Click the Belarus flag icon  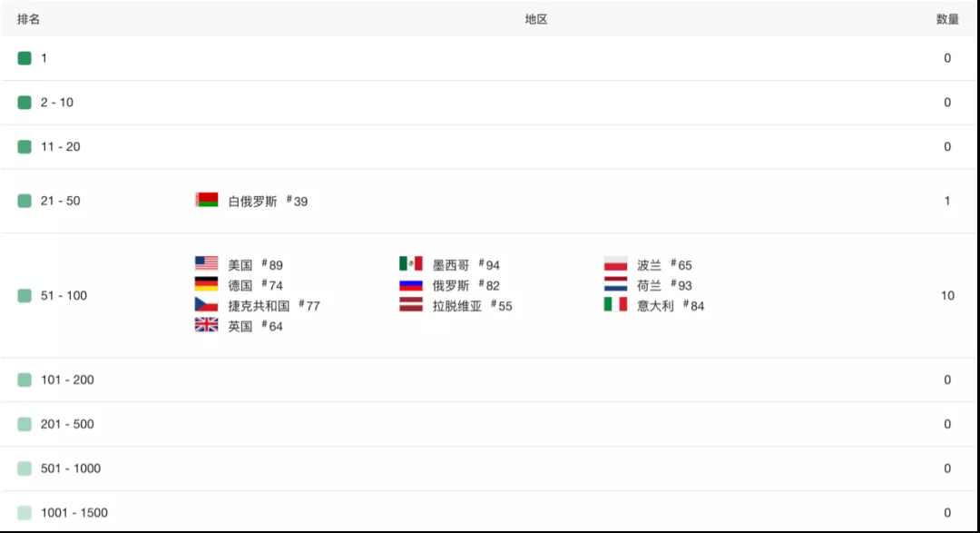coord(206,200)
